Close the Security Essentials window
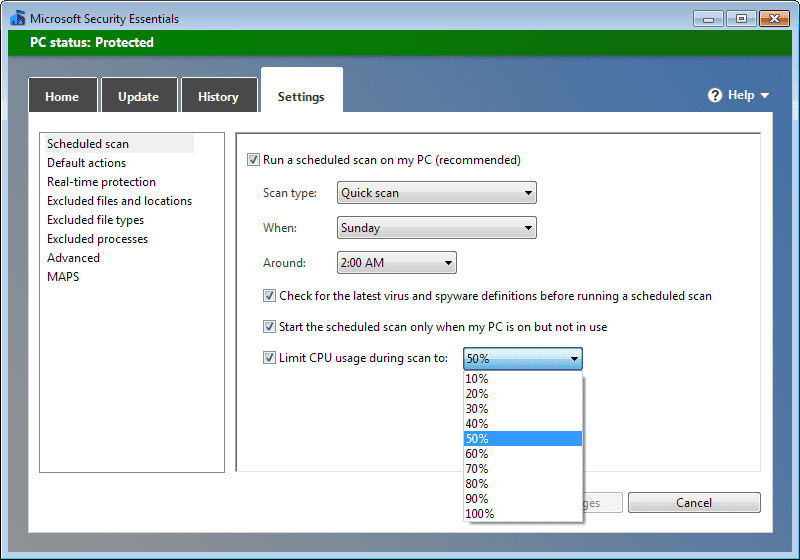 pyautogui.click(x=774, y=19)
